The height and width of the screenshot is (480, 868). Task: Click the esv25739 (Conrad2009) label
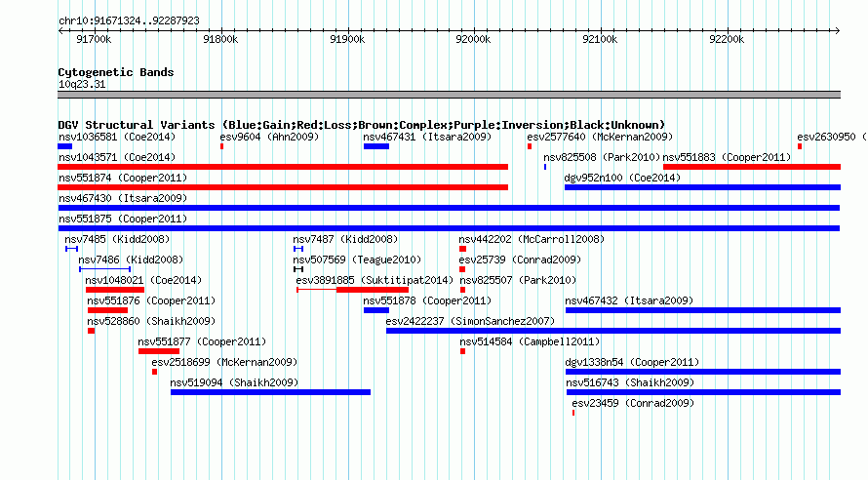520,260
